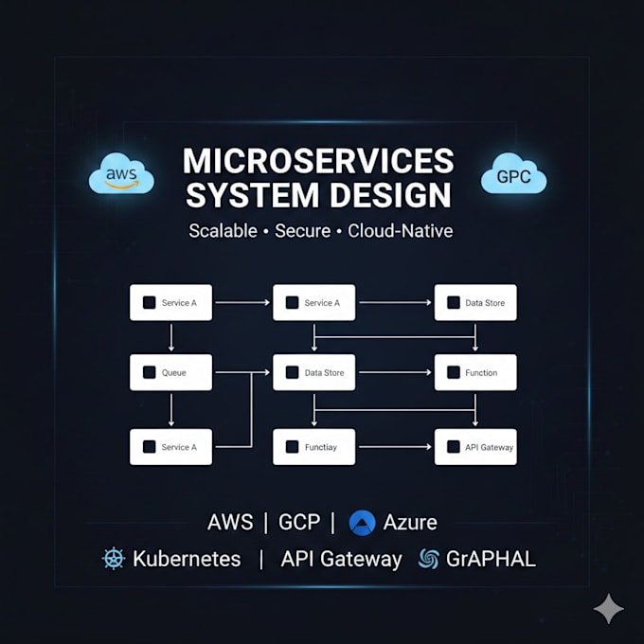Click the Kubernetes helm wheel icon
Screen dimensions: 644x644
pos(114,559)
